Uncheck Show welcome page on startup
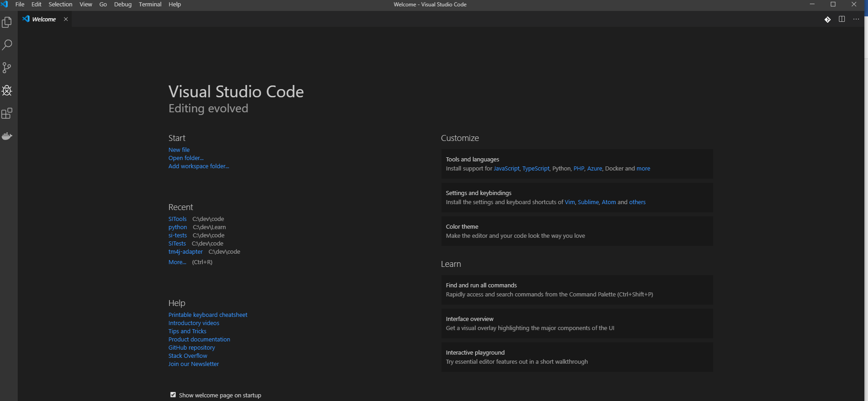Image resolution: width=868 pixels, height=401 pixels. coord(173,395)
